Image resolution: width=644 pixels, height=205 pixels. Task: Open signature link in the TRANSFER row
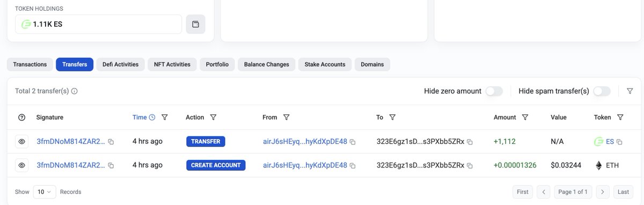[71, 142]
